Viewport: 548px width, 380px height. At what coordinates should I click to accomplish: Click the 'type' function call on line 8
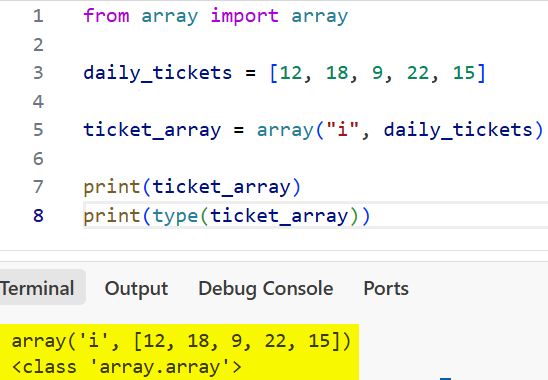point(175,216)
